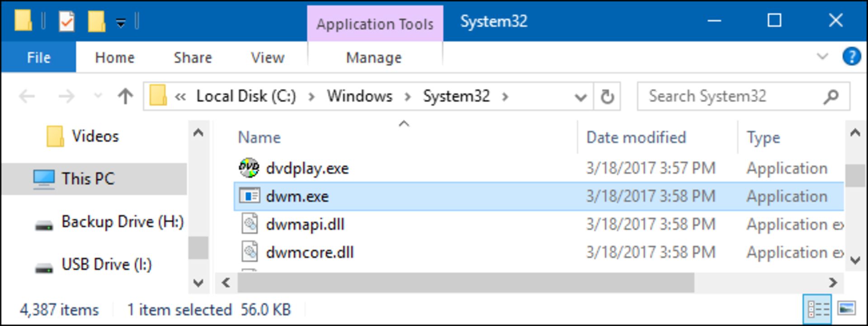Switch to large thumbnails view icon

click(846, 309)
